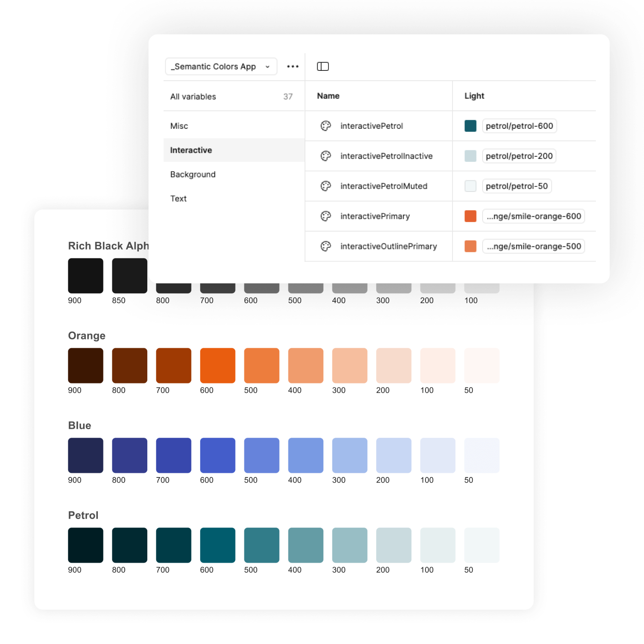Select the Orange 600 swatch

coord(218,365)
